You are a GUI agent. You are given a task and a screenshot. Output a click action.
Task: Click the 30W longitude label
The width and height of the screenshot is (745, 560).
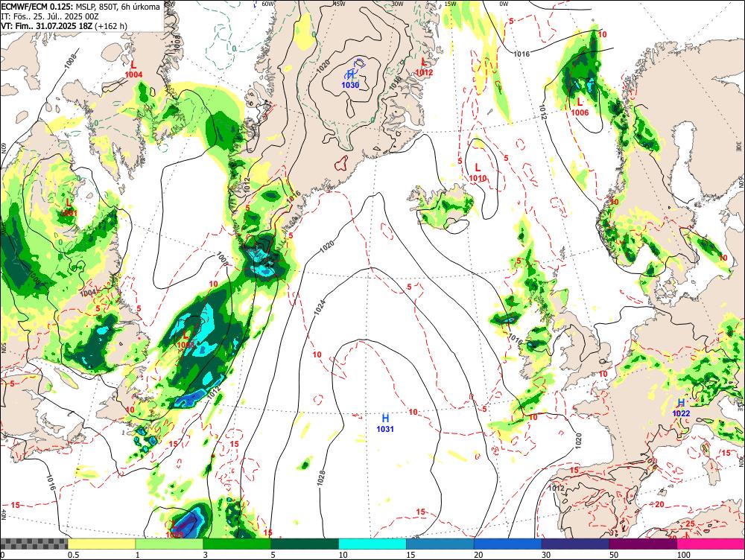398,4
